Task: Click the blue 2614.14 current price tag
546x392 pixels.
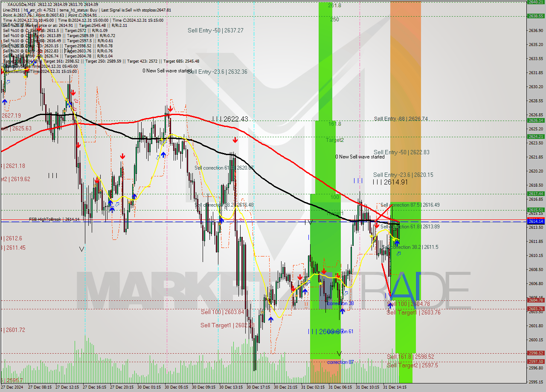Action: pyautogui.click(x=536, y=221)
